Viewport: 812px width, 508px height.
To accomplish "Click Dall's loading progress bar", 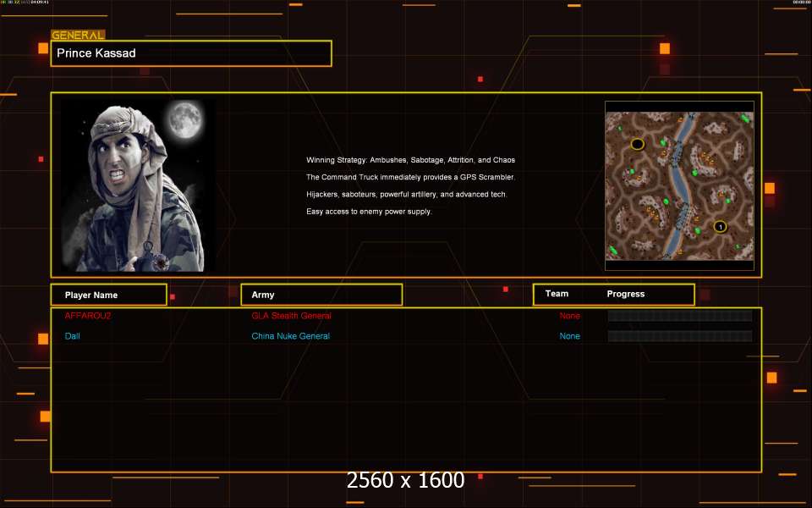I will (x=679, y=336).
